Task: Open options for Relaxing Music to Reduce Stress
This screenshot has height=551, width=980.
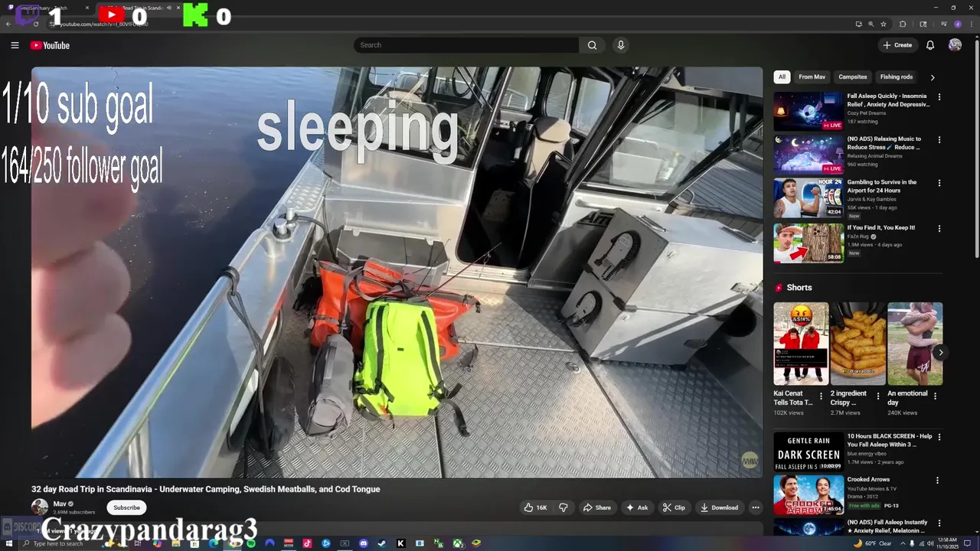Action: 939,140
